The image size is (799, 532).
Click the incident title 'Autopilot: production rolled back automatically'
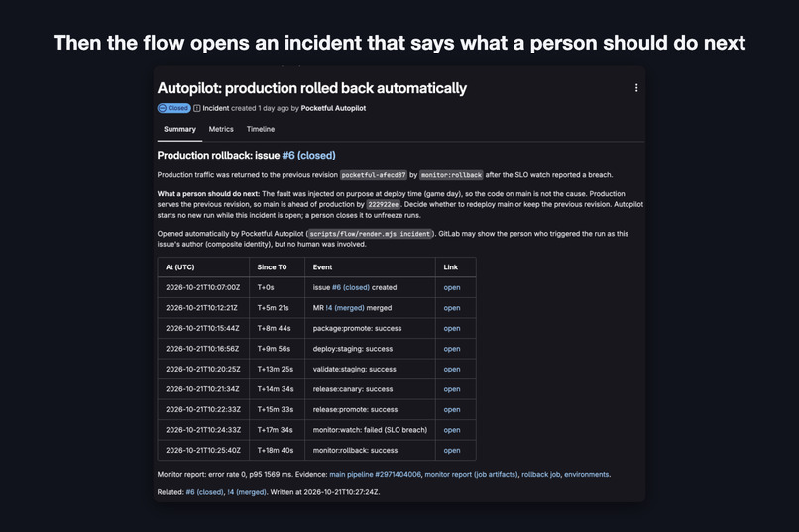pyautogui.click(x=312, y=88)
